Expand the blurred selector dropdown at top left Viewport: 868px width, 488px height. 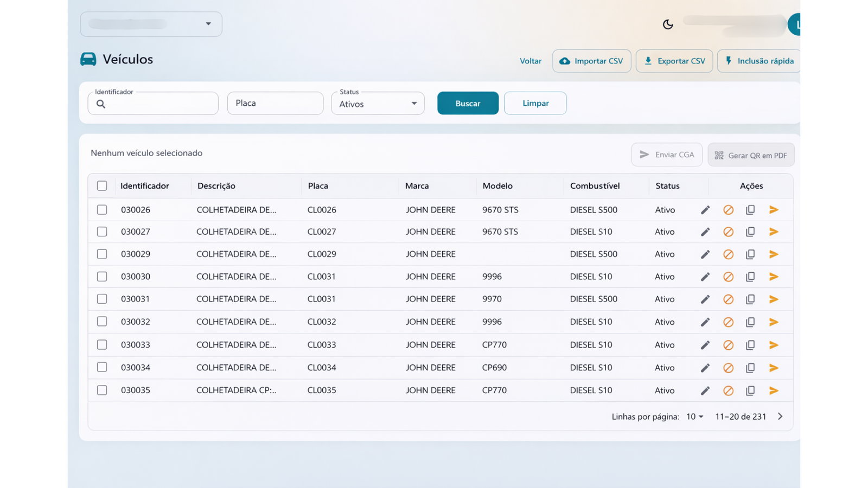point(151,24)
